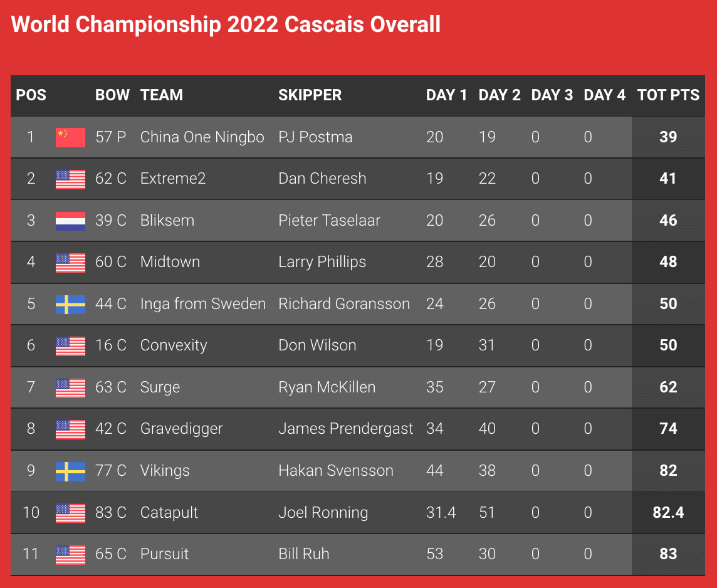
Task: Click the total points 82.4 cell
Action: pyautogui.click(x=668, y=513)
